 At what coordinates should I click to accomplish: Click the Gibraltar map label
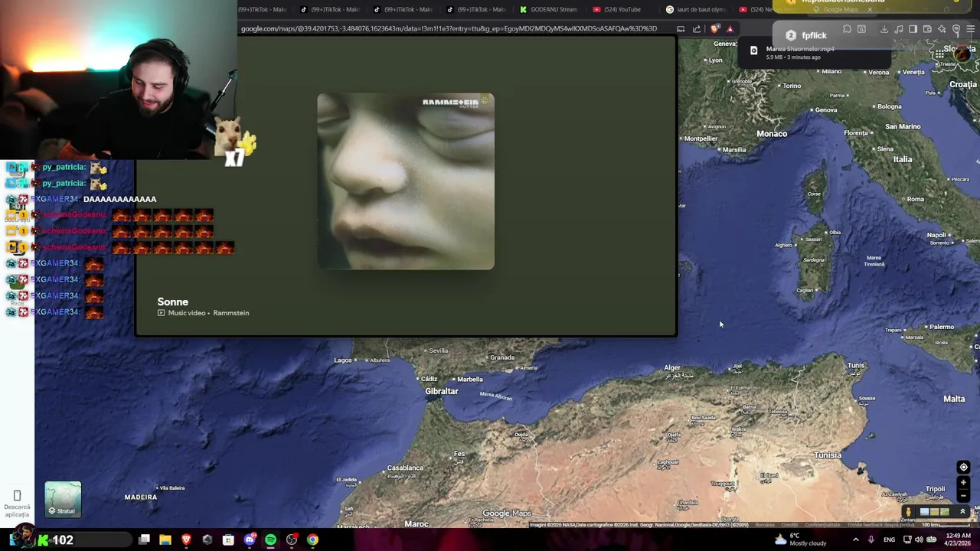pos(442,391)
